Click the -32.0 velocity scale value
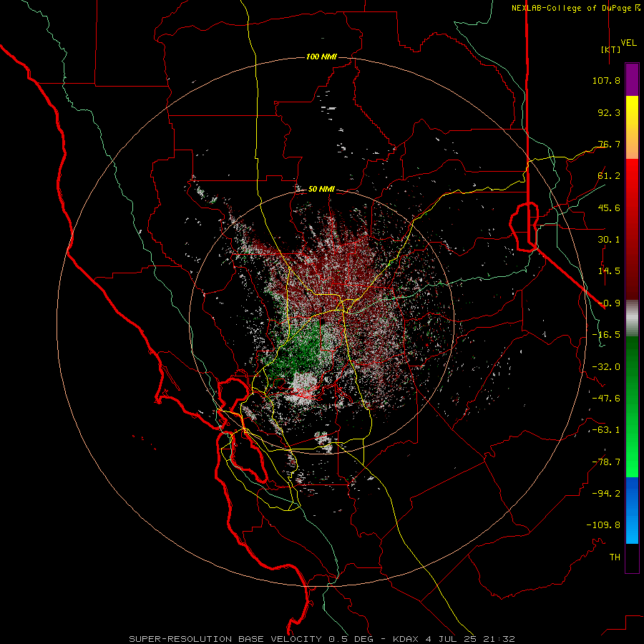Screen dimensions: 644x644 [606, 367]
